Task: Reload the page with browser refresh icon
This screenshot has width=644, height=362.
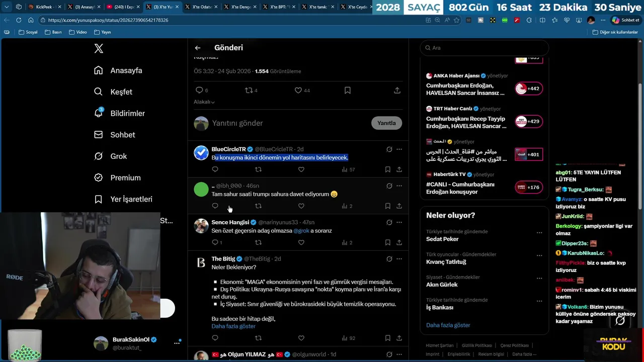Action: [19, 20]
